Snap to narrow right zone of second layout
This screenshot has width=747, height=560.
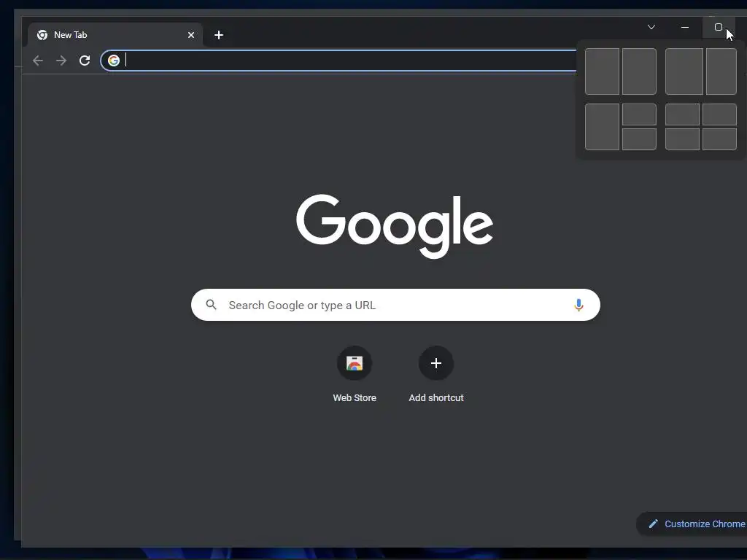[x=721, y=71]
